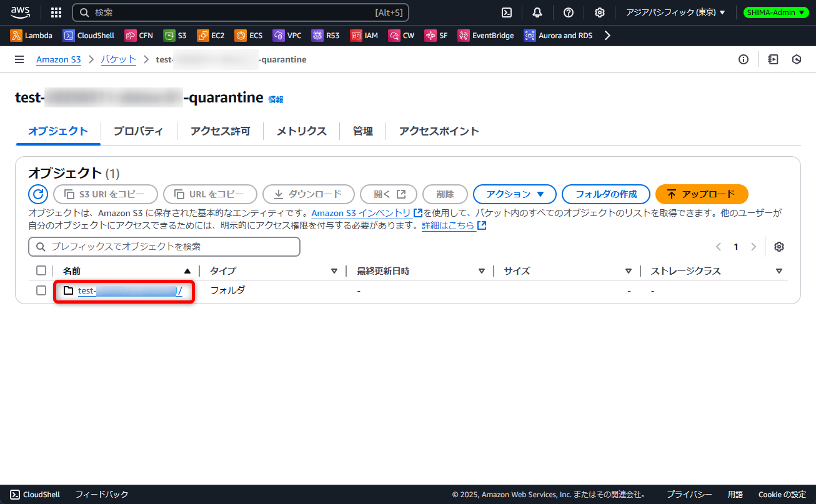816x504 pixels.
Task: Select all objects header checkbox
Action: coord(41,270)
